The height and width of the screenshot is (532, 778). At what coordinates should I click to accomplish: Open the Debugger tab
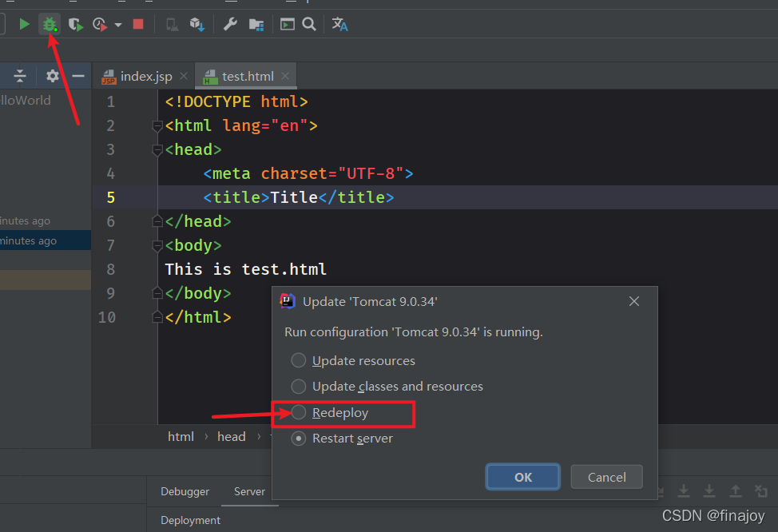pyautogui.click(x=185, y=491)
